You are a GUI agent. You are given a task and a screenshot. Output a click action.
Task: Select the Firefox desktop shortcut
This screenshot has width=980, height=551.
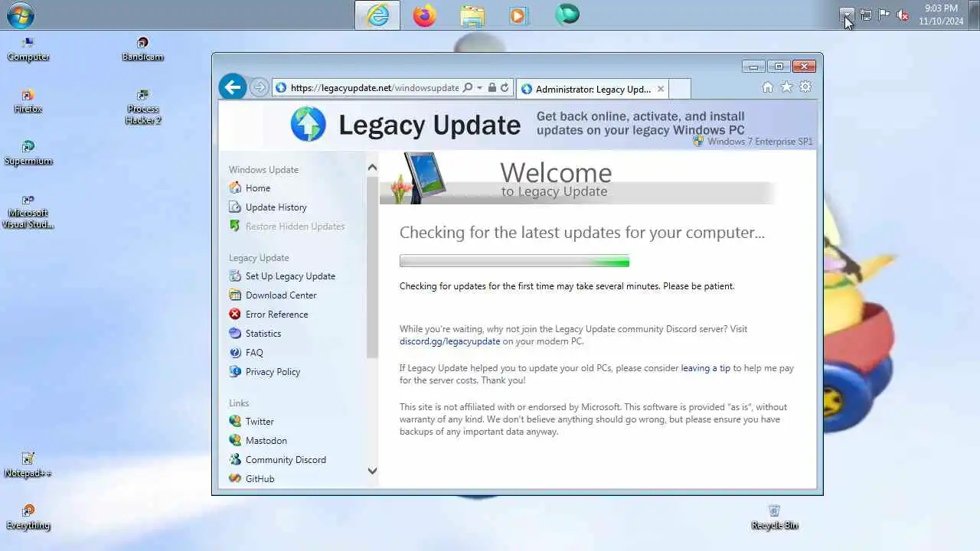point(28,102)
